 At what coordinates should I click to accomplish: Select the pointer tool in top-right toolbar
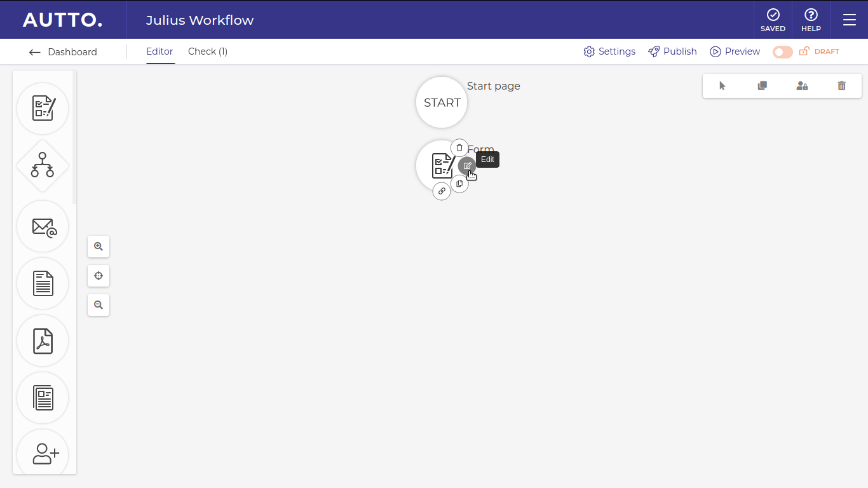pyautogui.click(x=722, y=86)
